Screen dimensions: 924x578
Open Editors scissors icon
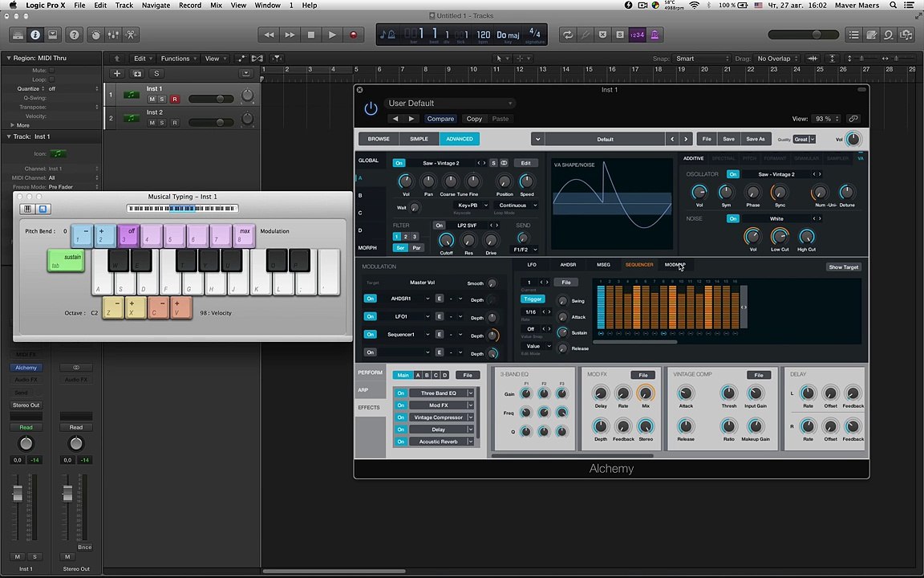coord(130,35)
